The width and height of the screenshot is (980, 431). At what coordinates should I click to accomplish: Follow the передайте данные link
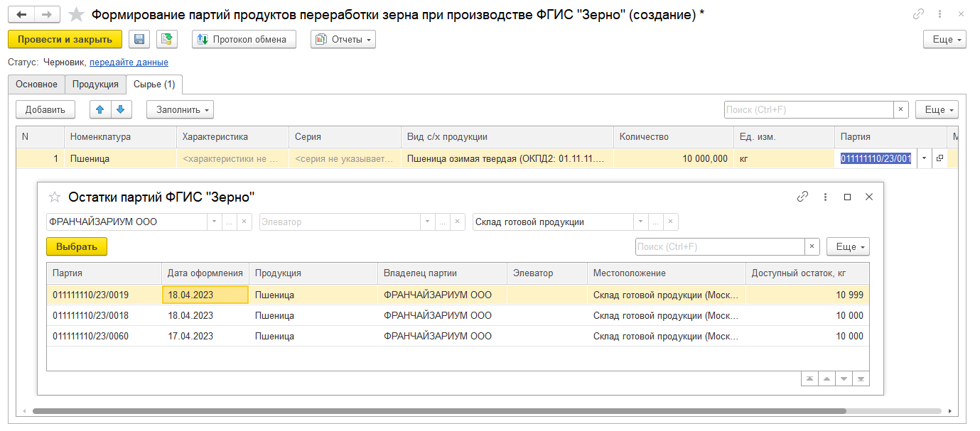(x=129, y=62)
